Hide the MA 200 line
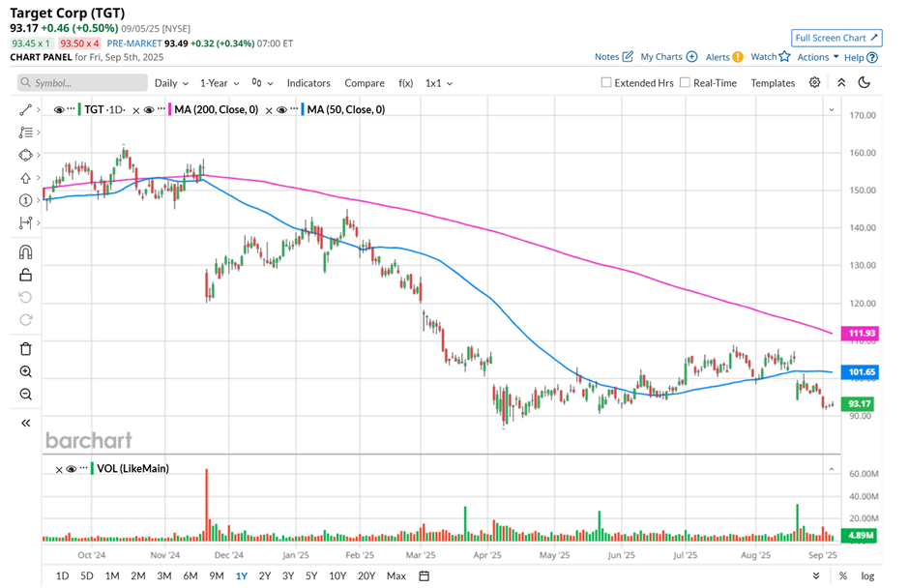Viewport: 909px width, 588px height. (x=149, y=109)
